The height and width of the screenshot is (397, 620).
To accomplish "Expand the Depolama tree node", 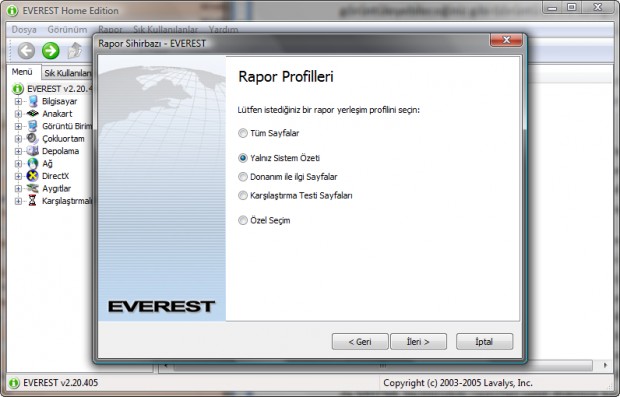I will [18, 151].
